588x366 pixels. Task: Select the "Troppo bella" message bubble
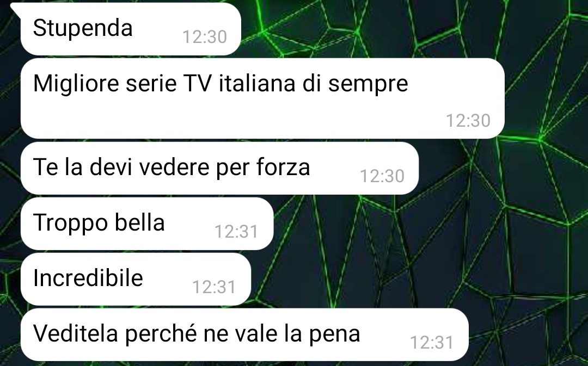pos(147,224)
